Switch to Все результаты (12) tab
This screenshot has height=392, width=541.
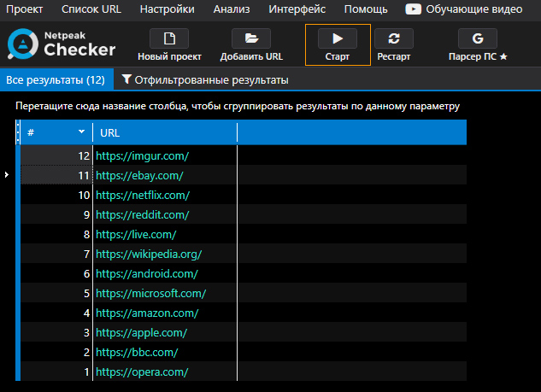click(56, 79)
